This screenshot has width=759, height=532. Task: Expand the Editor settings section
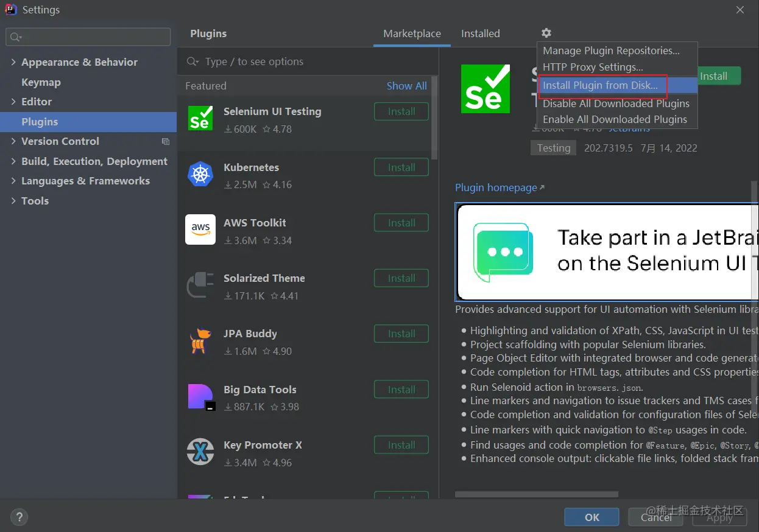13,102
